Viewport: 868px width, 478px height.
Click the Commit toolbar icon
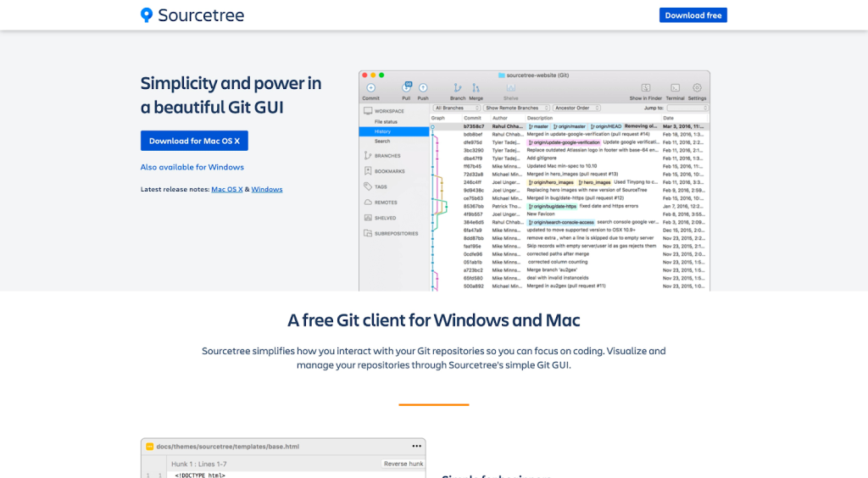(x=371, y=88)
